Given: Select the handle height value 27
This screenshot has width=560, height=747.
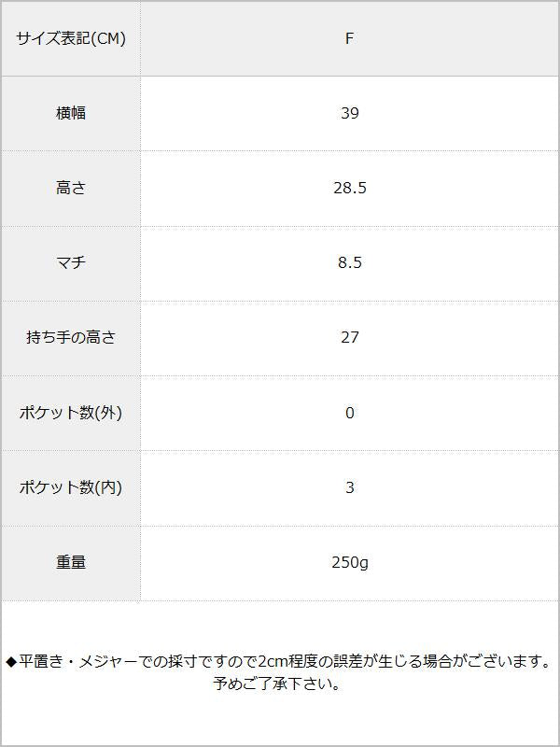Looking at the screenshot, I should click(x=350, y=337).
